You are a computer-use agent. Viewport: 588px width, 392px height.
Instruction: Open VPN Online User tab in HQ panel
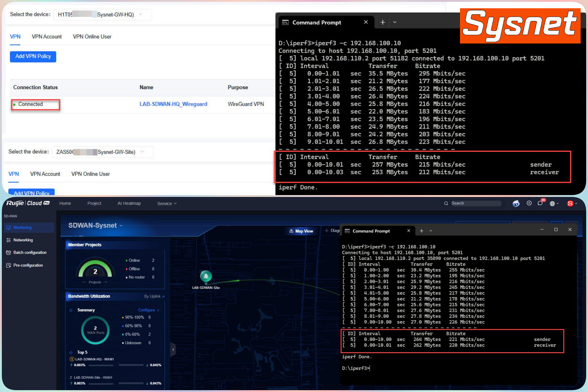92,36
